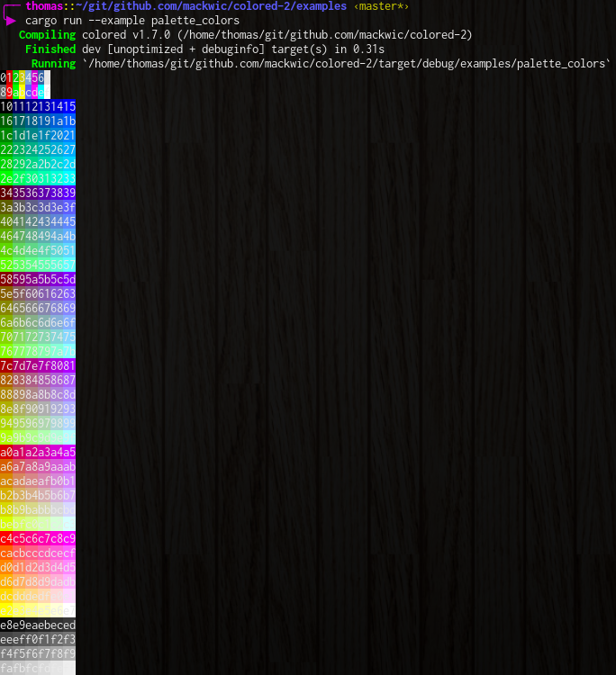Screen dimensions: 616x675
Task: Select the gray cell f4
Action: coord(6,654)
